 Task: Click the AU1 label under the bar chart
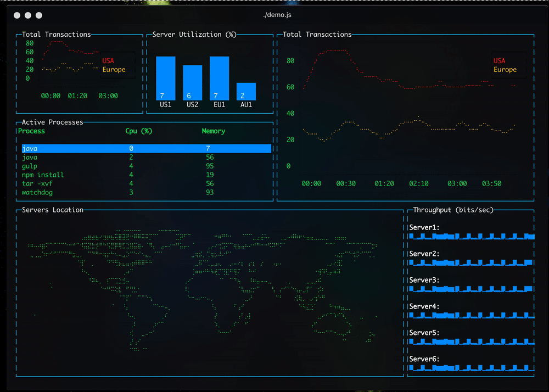(246, 105)
